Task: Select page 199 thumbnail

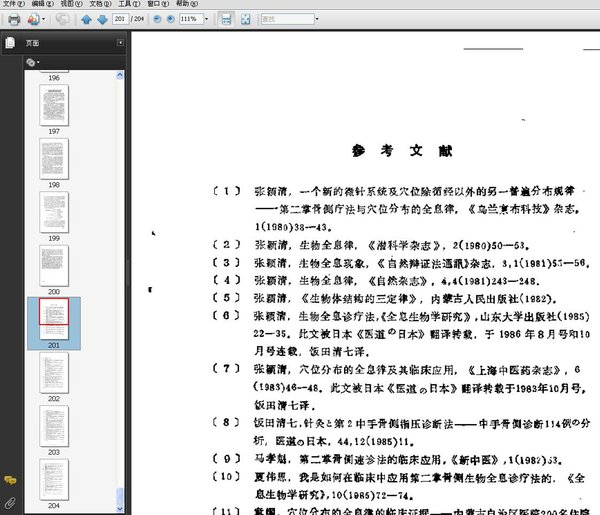Action: coord(54,212)
